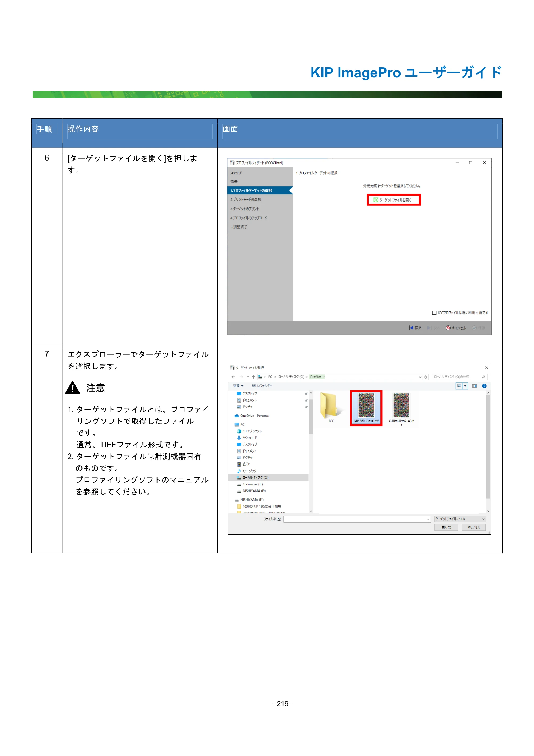Viewport: 534px width, 756px height.
Task: Toggle the preview pane icon
Action: pyautogui.click(x=474, y=386)
